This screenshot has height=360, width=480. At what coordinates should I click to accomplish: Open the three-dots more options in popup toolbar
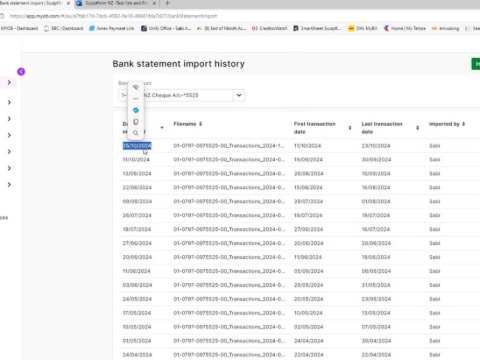[x=136, y=99]
